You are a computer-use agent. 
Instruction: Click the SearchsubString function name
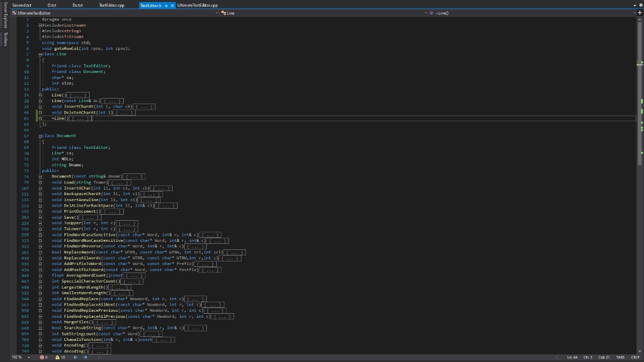pyautogui.click(x=83, y=328)
